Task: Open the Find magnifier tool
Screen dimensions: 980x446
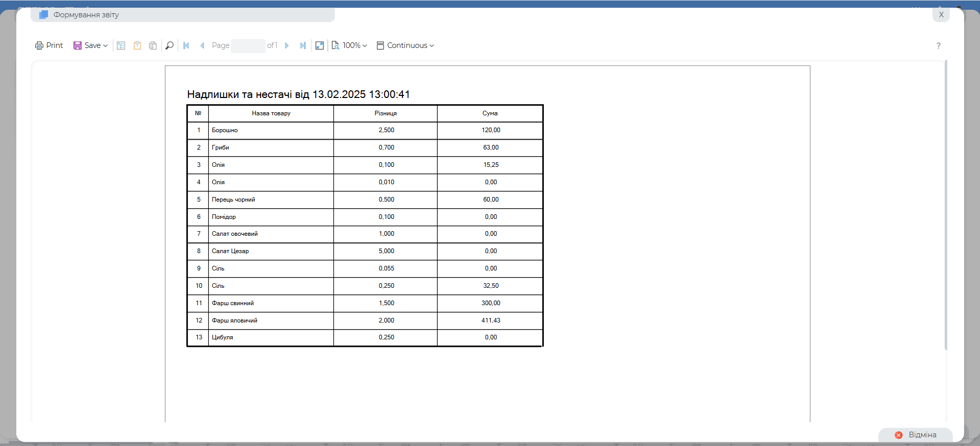Action: click(170, 45)
